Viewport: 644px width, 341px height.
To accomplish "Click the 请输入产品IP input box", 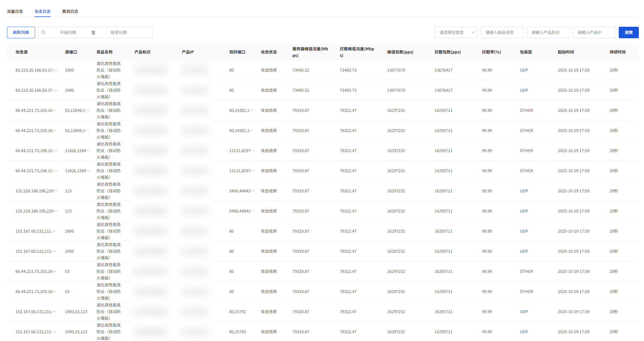I will click(x=594, y=32).
